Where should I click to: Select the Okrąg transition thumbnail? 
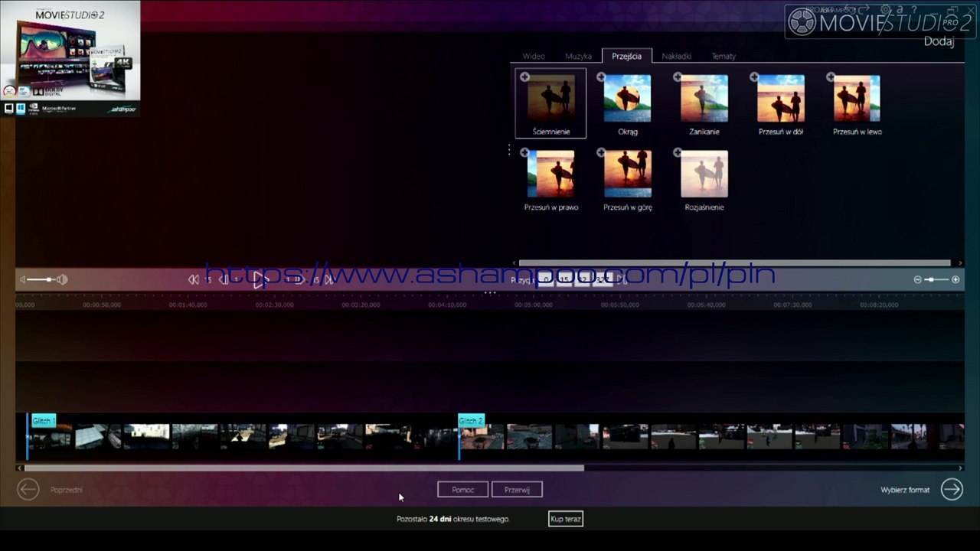(x=628, y=98)
